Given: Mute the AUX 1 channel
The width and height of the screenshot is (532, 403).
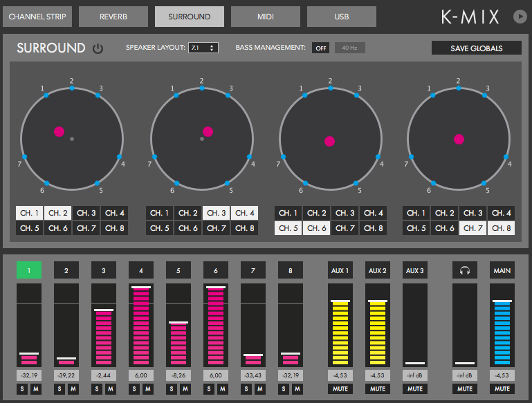Looking at the screenshot, I should point(340,388).
